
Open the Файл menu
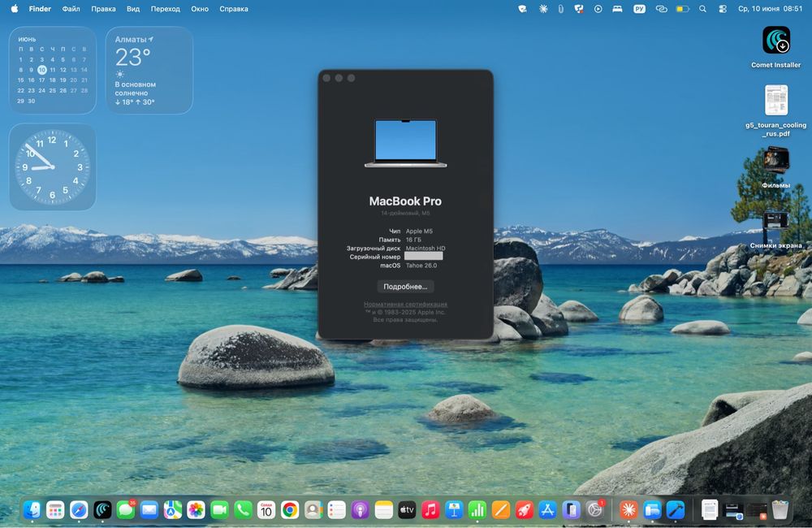point(71,9)
